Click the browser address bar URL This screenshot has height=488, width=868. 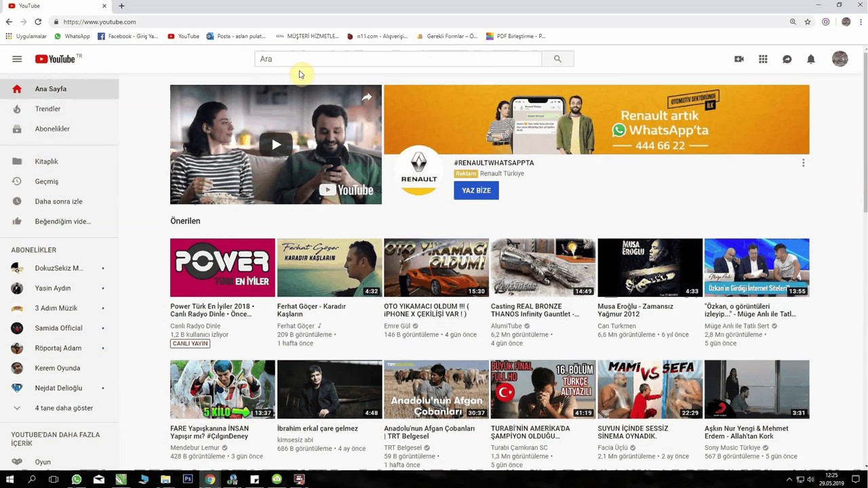[x=100, y=22]
